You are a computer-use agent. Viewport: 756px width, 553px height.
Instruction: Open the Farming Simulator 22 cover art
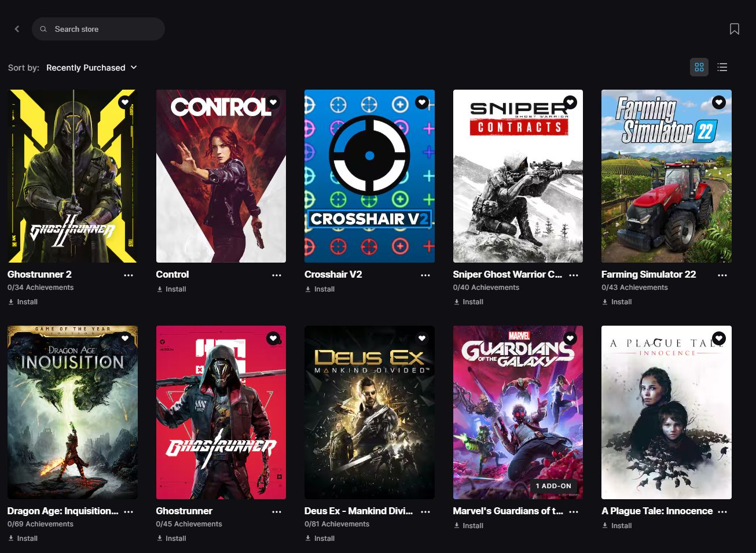666,176
